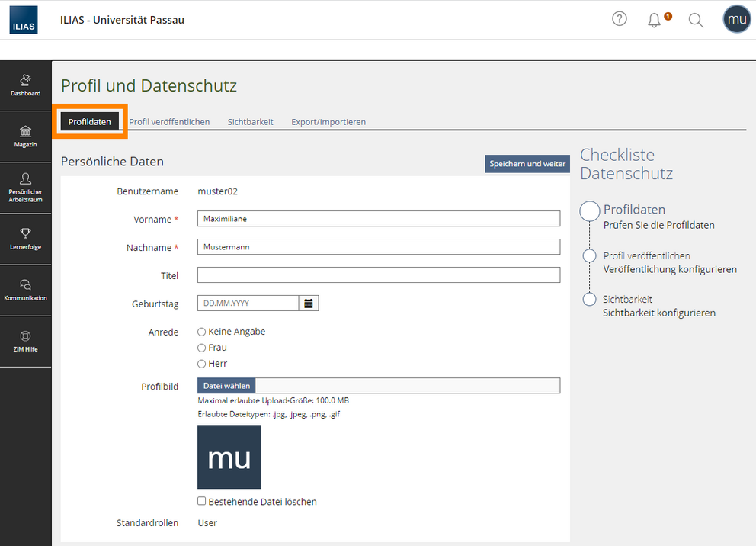Click the Geburtstag date field
This screenshot has width=756, height=546.
[x=248, y=304]
